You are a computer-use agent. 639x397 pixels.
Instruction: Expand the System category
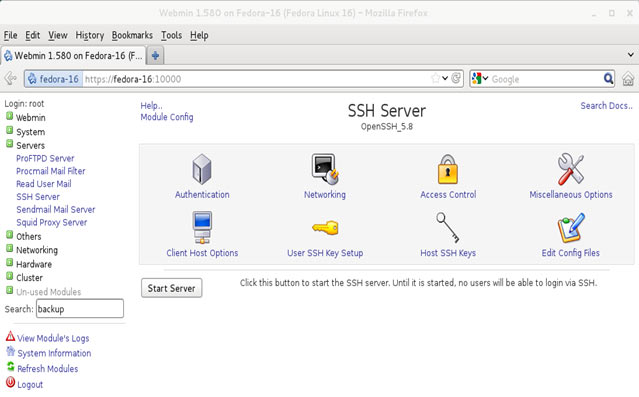click(9, 130)
